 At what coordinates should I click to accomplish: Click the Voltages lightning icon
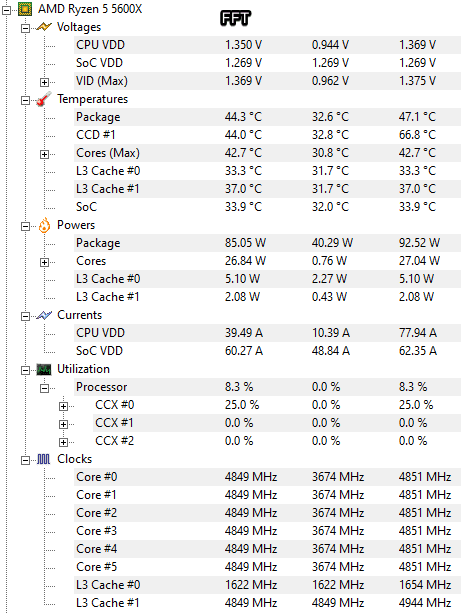click(44, 27)
